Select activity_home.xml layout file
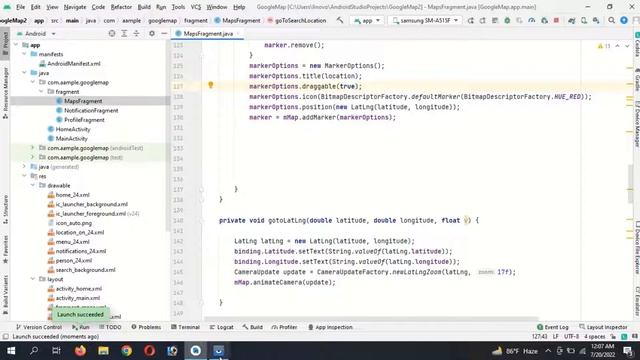This screenshot has height=360, width=640. tap(78, 289)
